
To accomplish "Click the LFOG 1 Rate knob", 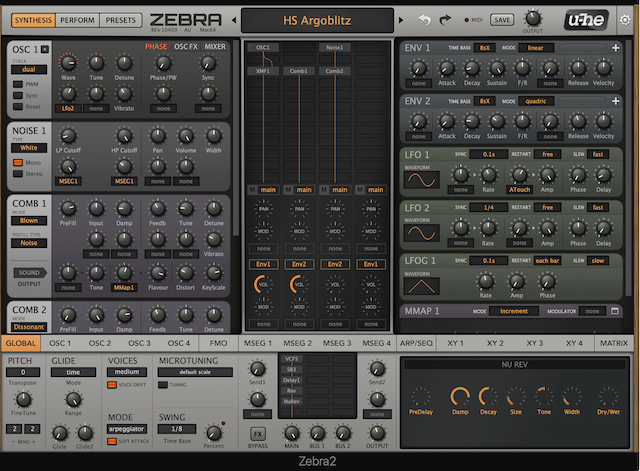I will (485, 281).
